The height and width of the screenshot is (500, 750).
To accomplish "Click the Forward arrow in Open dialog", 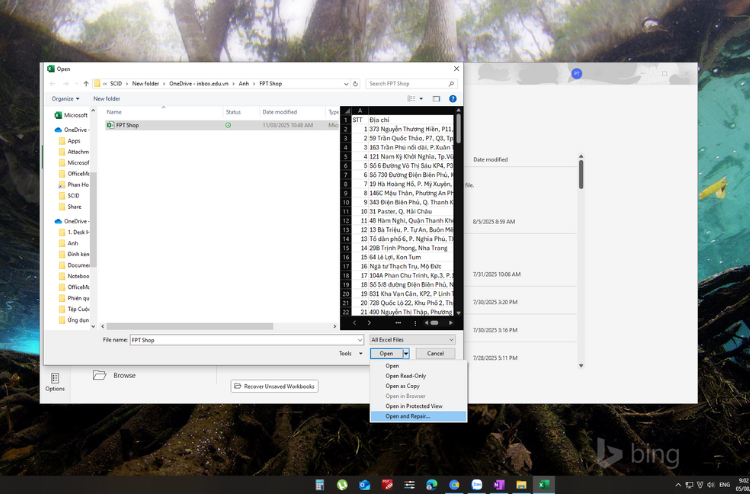I will (66, 84).
